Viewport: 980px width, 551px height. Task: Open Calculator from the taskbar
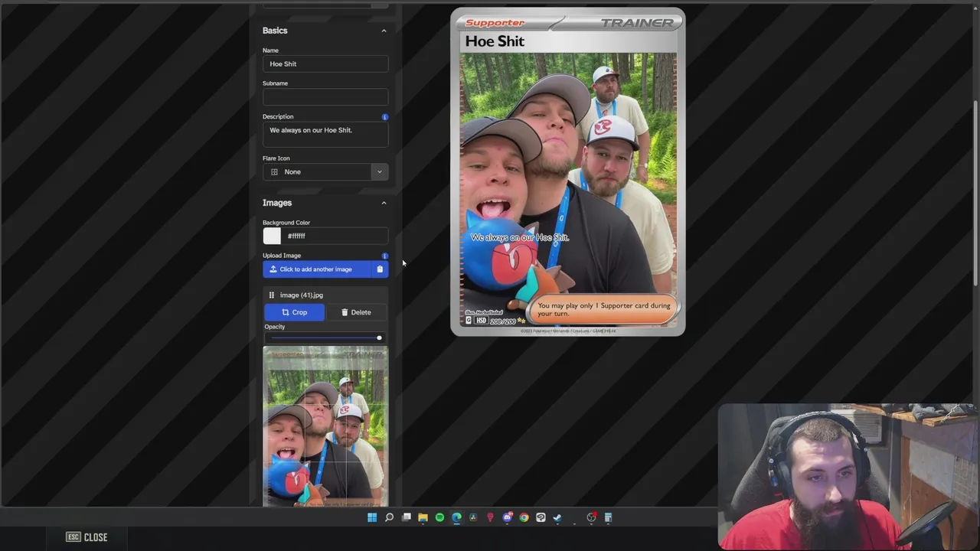pos(608,518)
